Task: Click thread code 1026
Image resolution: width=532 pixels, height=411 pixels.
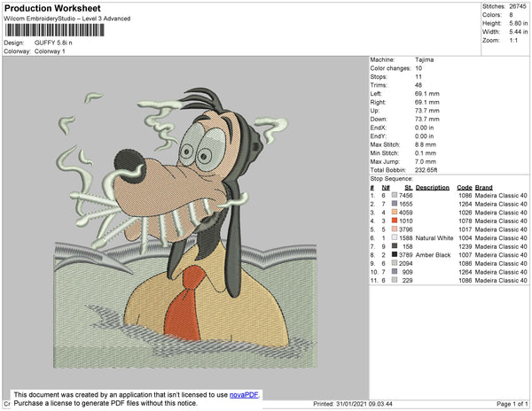Action: point(465,213)
